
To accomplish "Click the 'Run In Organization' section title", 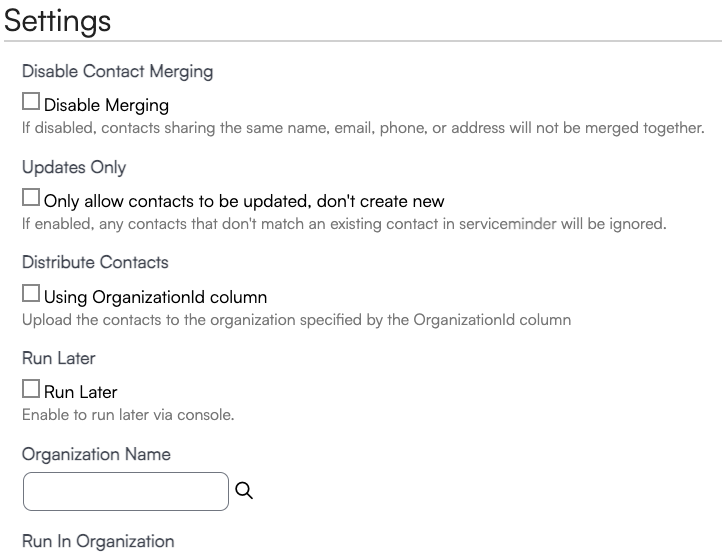I will pos(98,542).
